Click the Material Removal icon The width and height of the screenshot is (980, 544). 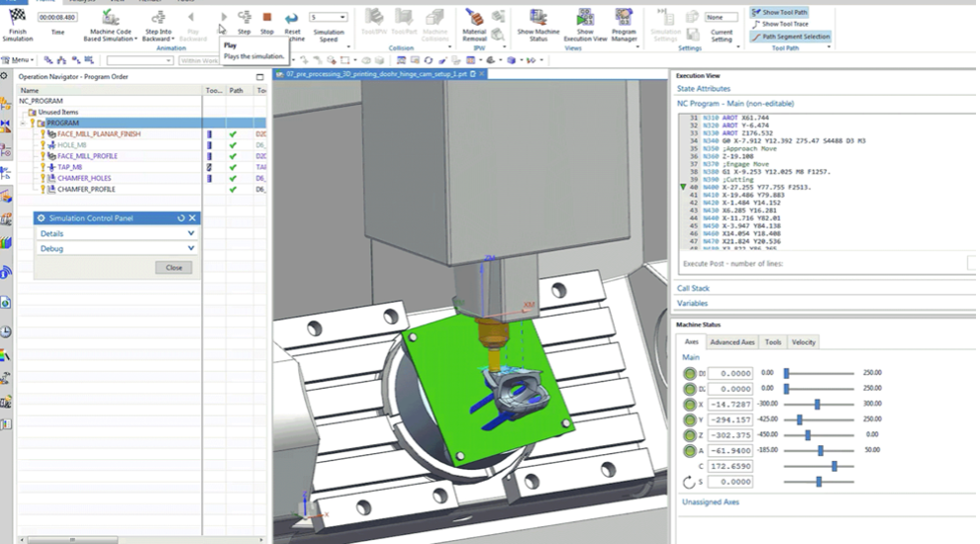pyautogui.click(x=474, y=18)
